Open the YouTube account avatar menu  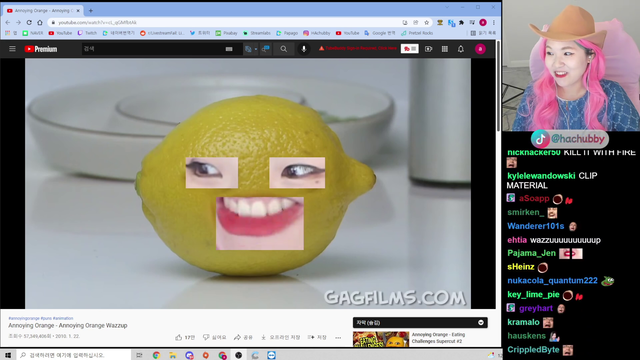[x=480, y=49]
